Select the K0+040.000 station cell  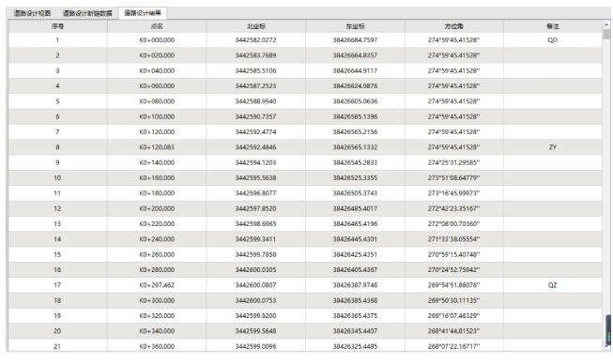point(157,70)
